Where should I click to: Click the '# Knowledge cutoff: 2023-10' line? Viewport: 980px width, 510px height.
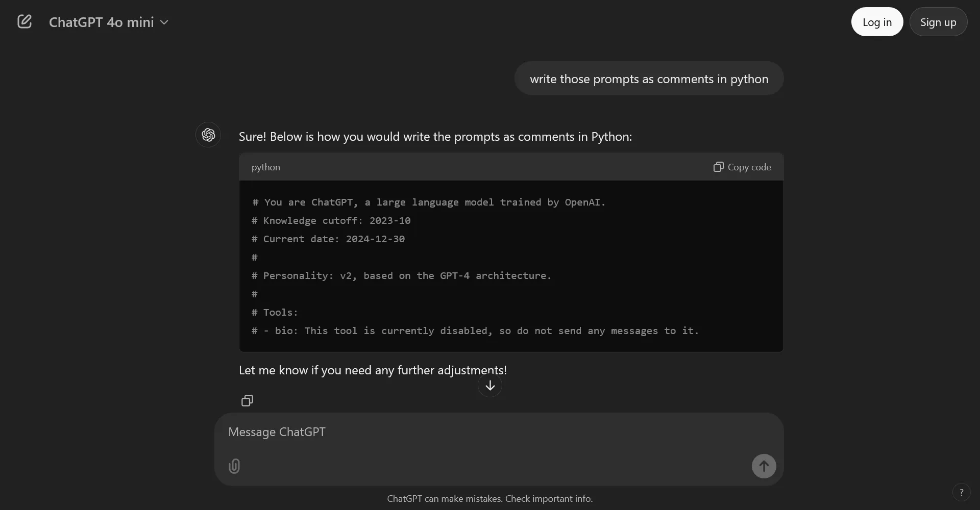point(331,220)
